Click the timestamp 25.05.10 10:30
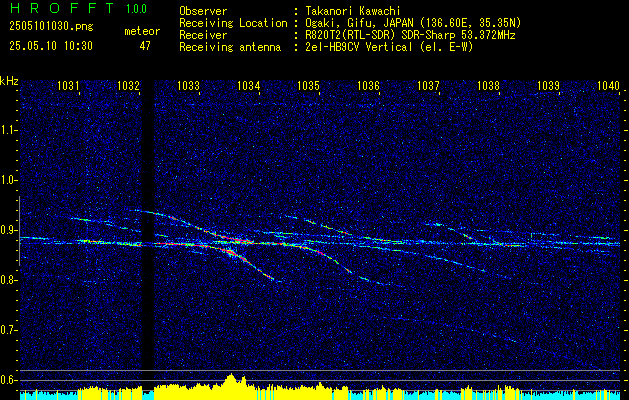This screenshot has width=629, height=400. [x=51, y=46]
